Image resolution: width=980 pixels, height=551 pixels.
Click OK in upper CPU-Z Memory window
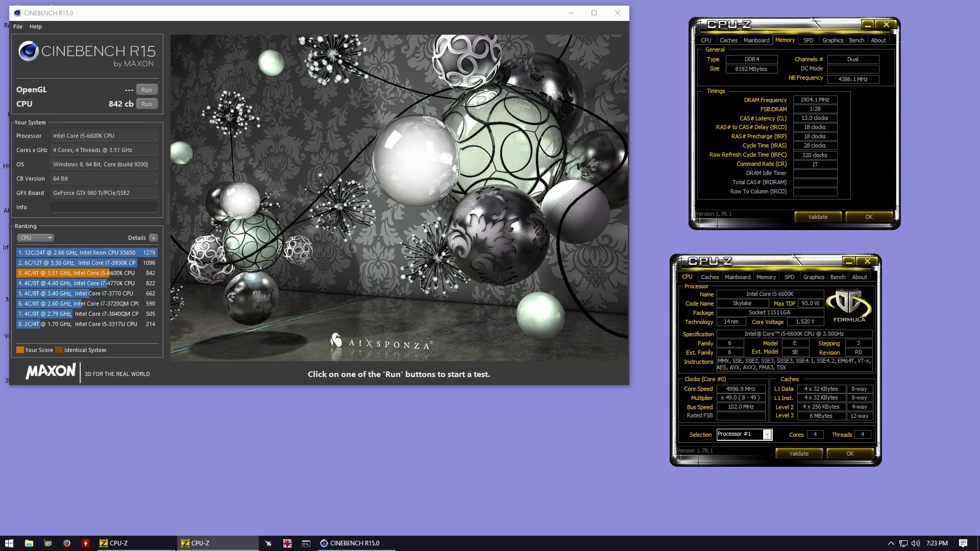click(869, 217)
